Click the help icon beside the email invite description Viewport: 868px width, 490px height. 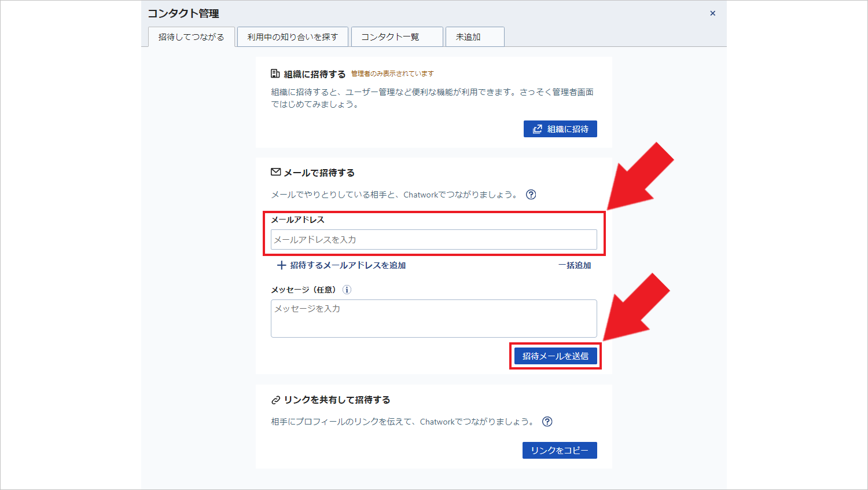pos(531,195)
